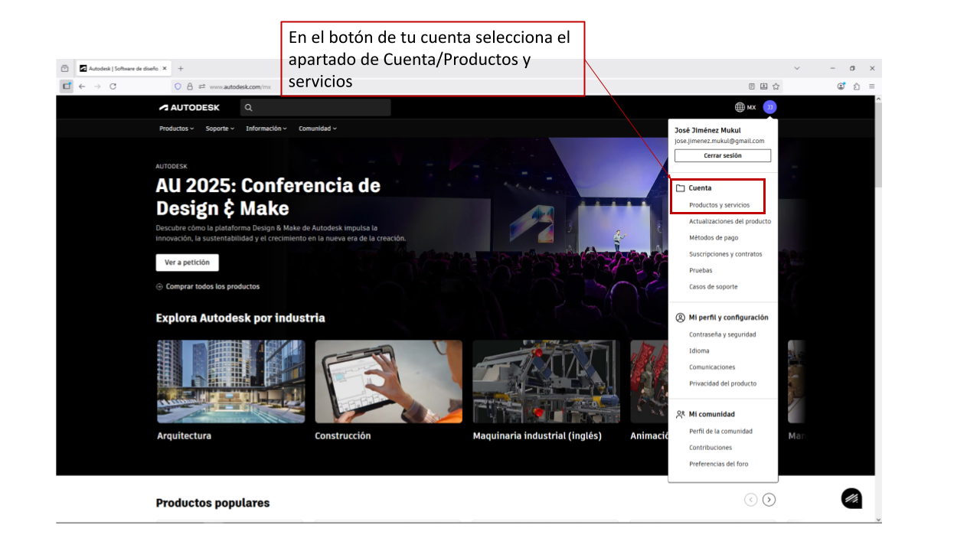Click the browser forward arrow
Viewport: 980px width, 551px height.
(97, 86)
